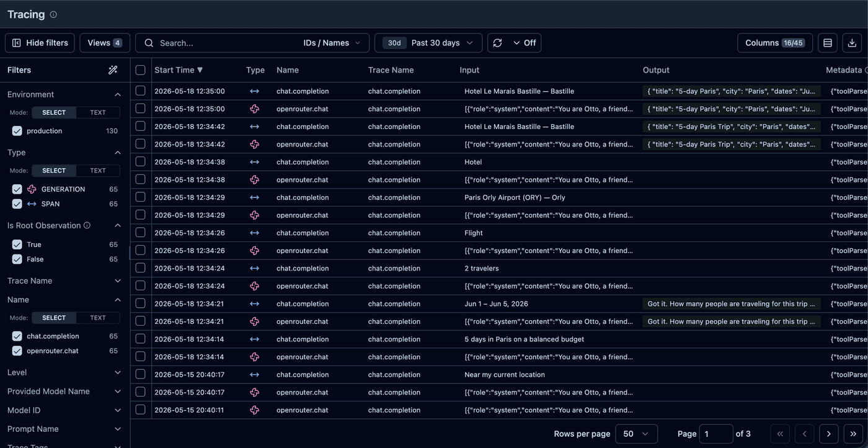
Task: Select the 5 days in Paris row checkbox
Action: 140,339
